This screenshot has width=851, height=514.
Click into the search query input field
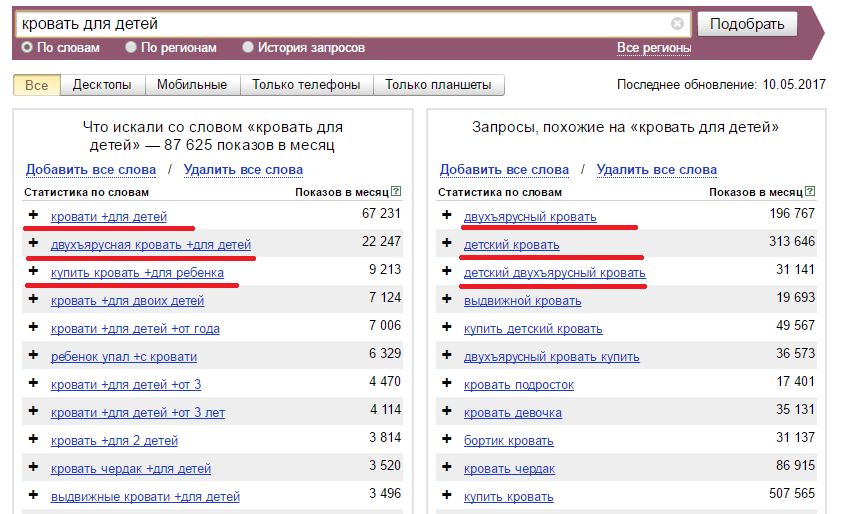[340, 24]
